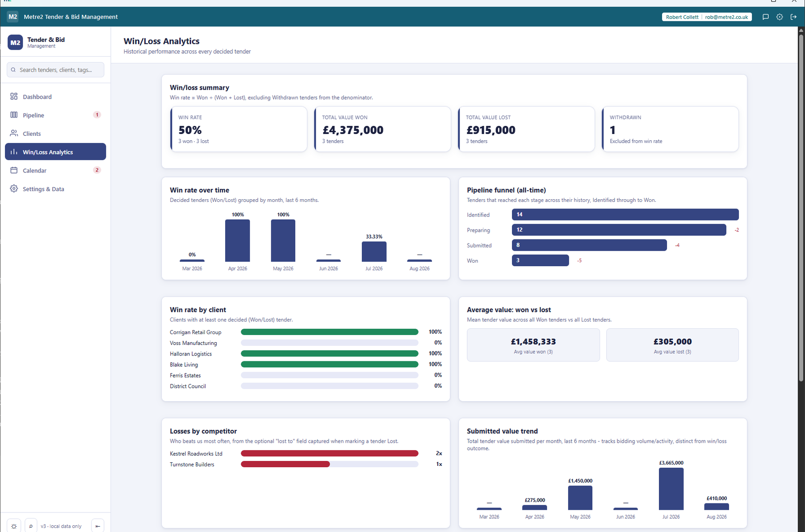Click the Preparing funnel bar showing 12
This screenshot has height=532, width=805.
coord(619,230)
